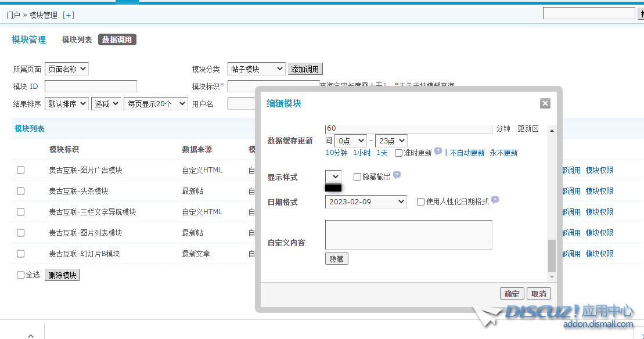
Task: Open the 0点 start hour dropdown
Action: 350,140
